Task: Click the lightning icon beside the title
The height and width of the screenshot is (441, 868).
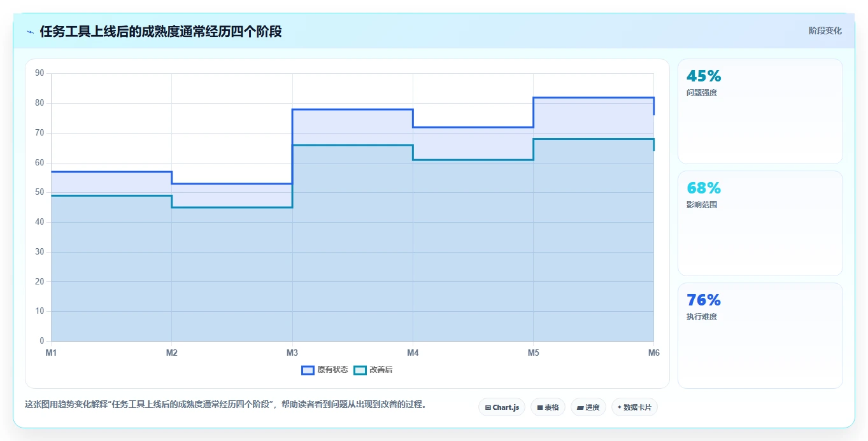Action: pyautogui.click(x=30, y=32)
